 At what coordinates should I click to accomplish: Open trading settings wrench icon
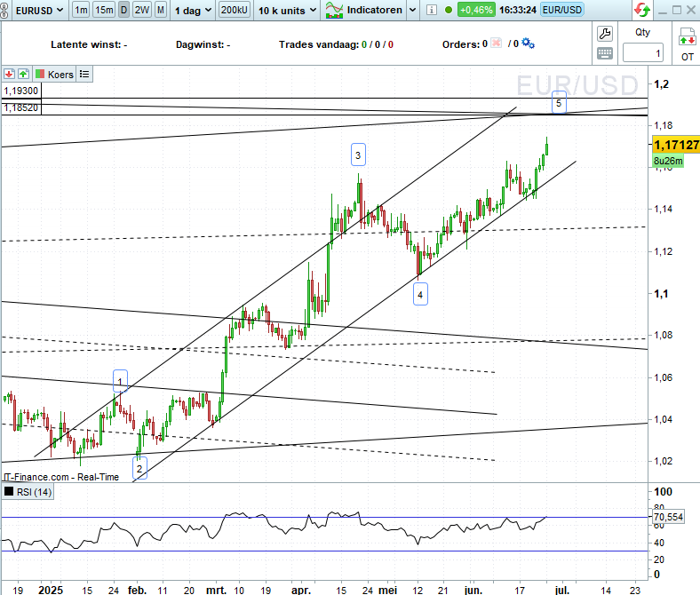[605, 34]
